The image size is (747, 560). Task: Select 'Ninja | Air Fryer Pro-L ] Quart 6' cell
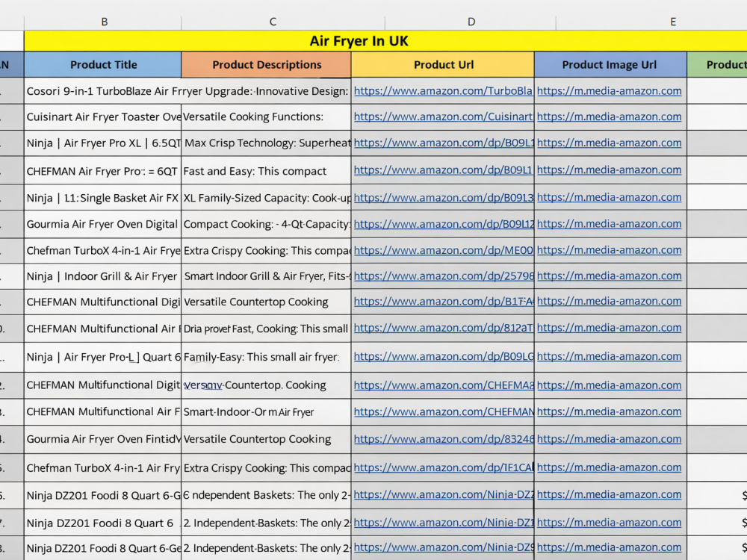pos(103,357)
